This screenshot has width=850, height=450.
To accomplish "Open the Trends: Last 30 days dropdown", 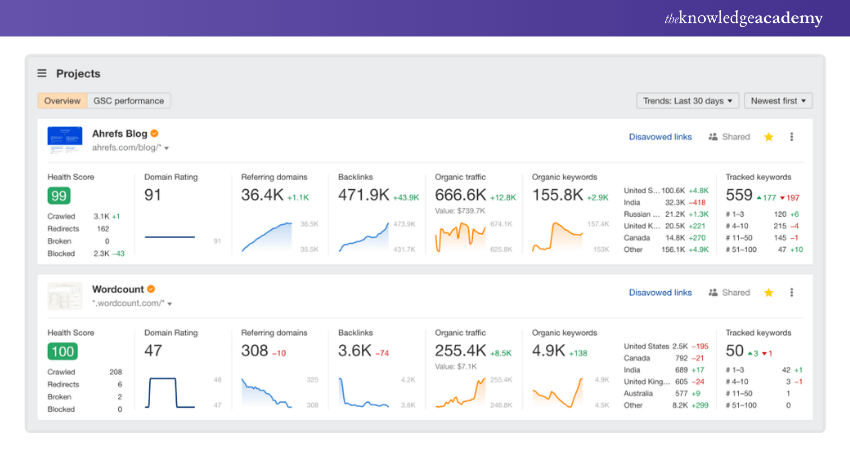I will pos(687,101).
